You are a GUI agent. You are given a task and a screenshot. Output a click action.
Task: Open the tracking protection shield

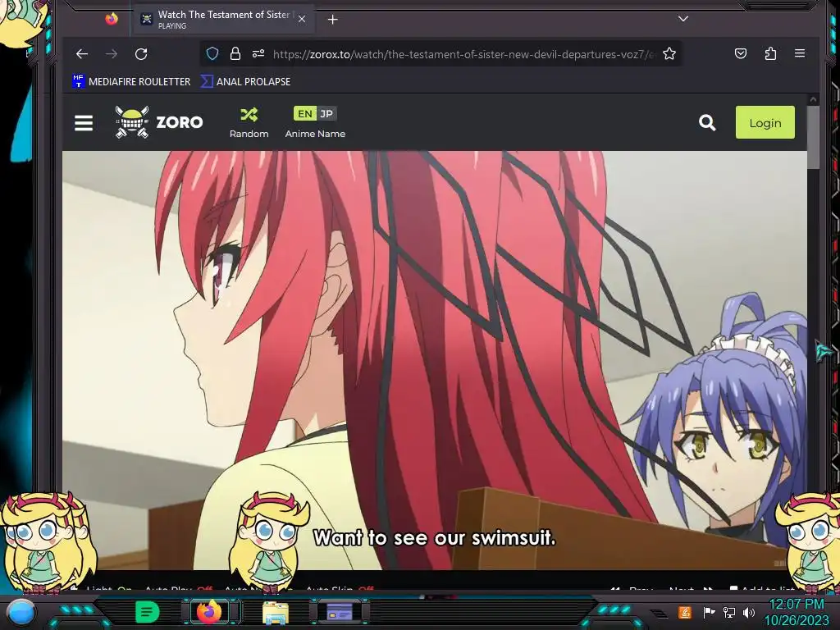212,53
